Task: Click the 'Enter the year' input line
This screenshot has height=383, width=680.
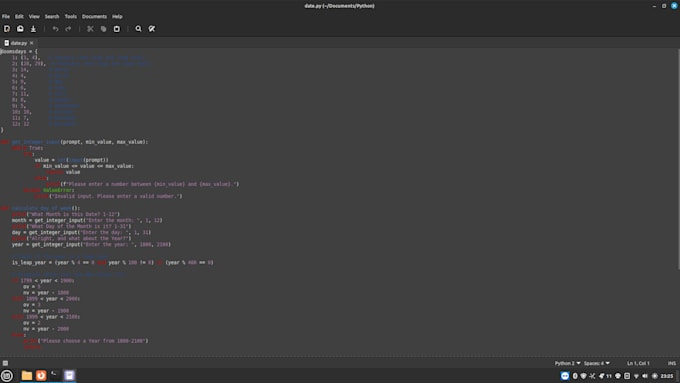Action: pos(91,244)
